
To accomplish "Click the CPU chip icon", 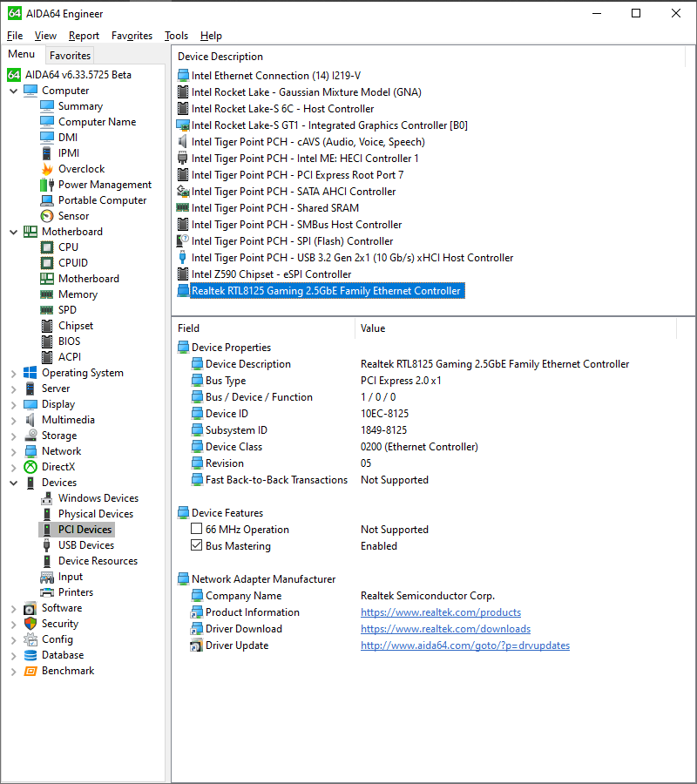I will pos(47,247).
